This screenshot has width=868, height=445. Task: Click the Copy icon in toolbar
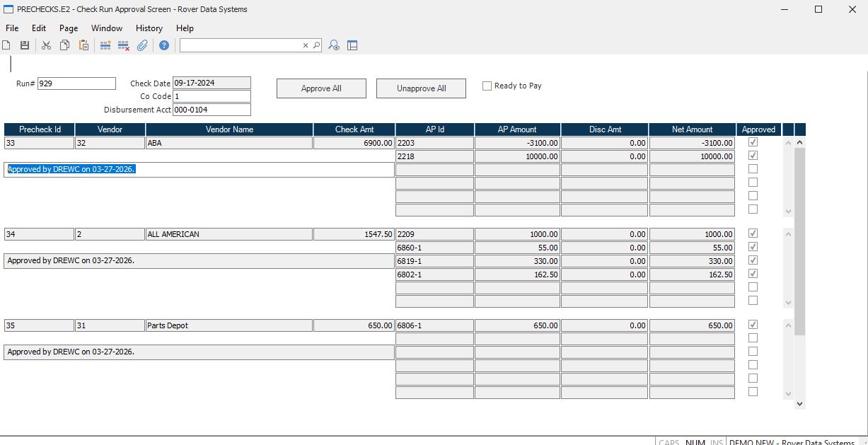[65, 45]
